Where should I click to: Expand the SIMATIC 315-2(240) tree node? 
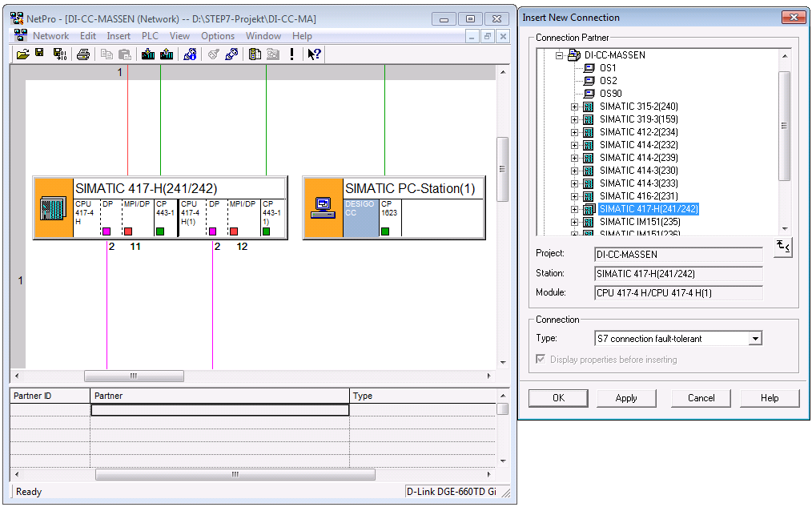(x=574, y=107)
